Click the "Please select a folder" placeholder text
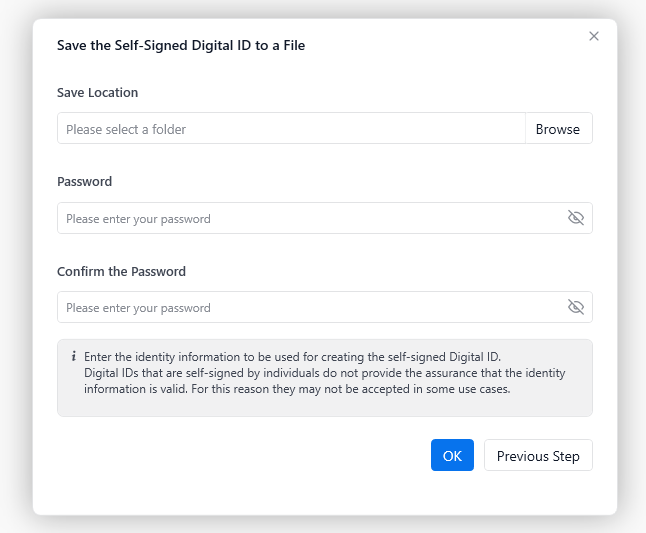This screenshot has width=646, height=533. tap(126, 129)
